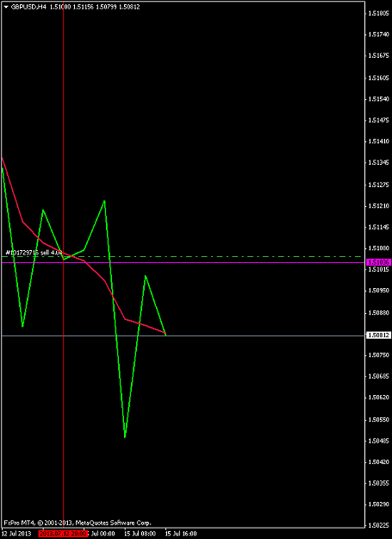Click the 1.51345 price scale label
392x539 pixels.
coord(379,162)
